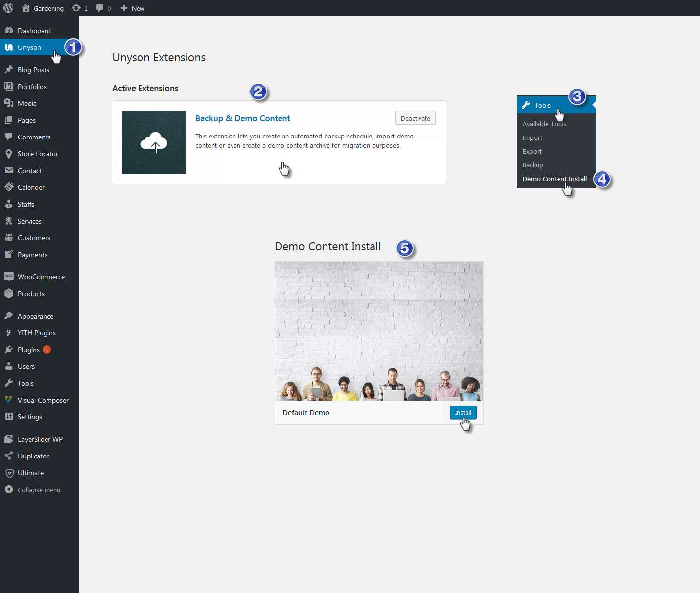Click the Products box icon

[x=9, y=293]
